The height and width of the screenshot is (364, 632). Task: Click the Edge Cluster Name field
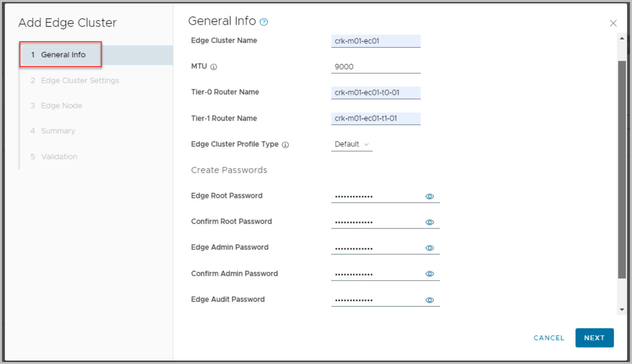tap(375, 41)
